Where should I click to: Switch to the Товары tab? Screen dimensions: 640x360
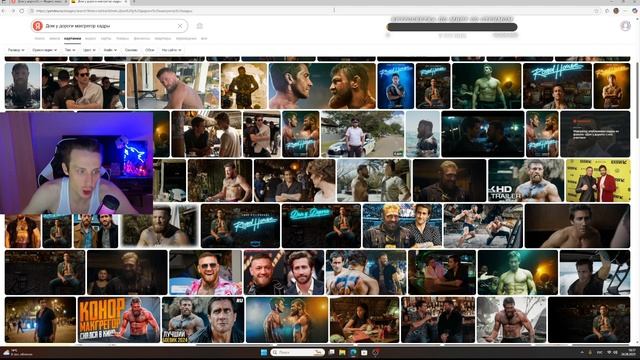pos(122,38)
